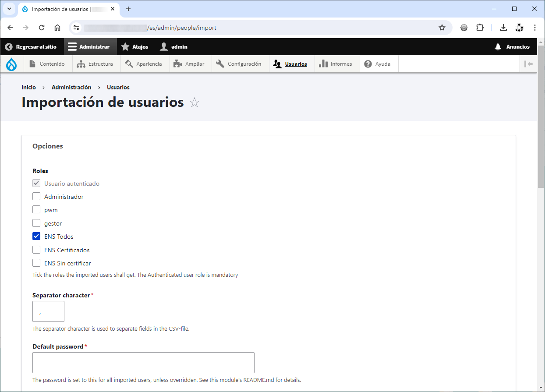Uncheck the ENS Todos role
This screenshot has height=392, width=545.
tap(36, 237)
